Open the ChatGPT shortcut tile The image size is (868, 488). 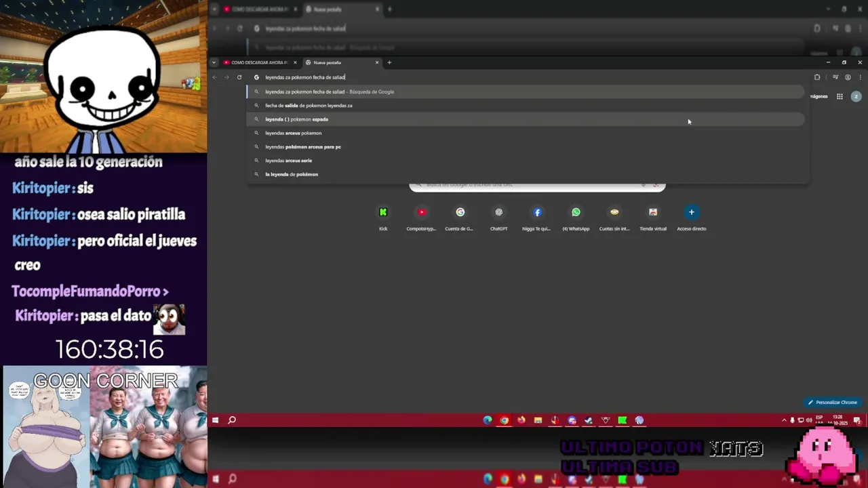498,218
